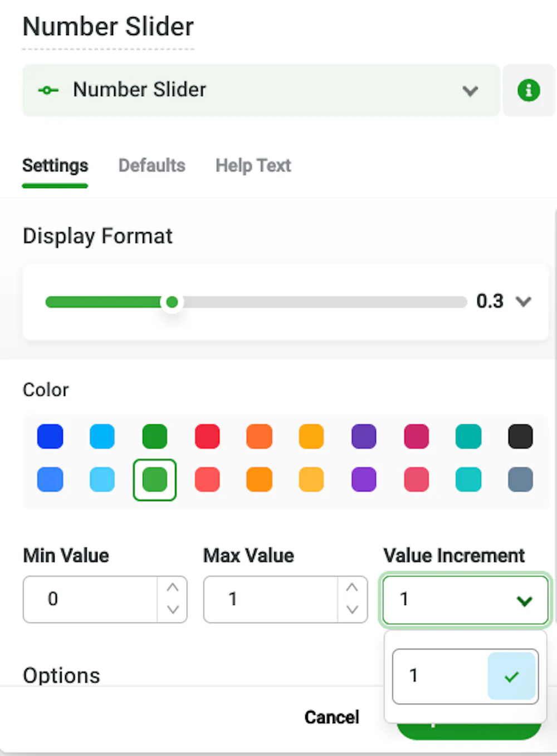Switch to the Defaults tab
Screen dimensions: 557x756
pyautogui.click(x=152, y=165)
